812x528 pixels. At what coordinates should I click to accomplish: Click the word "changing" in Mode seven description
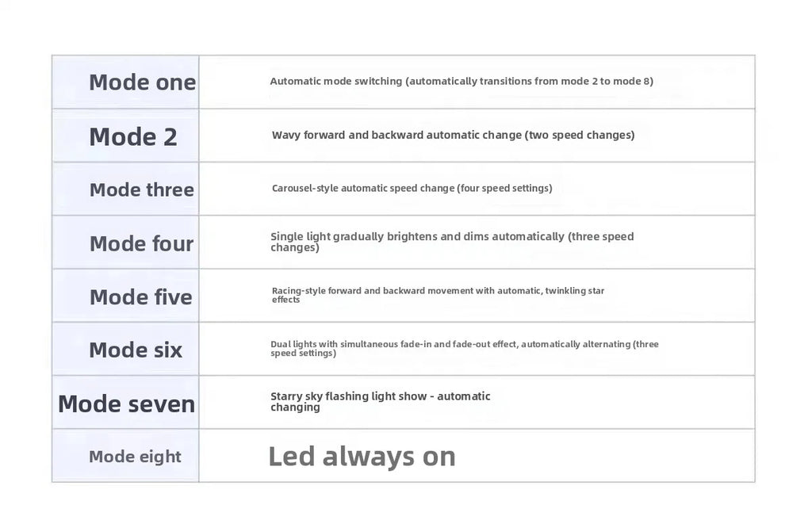point(295,407)
